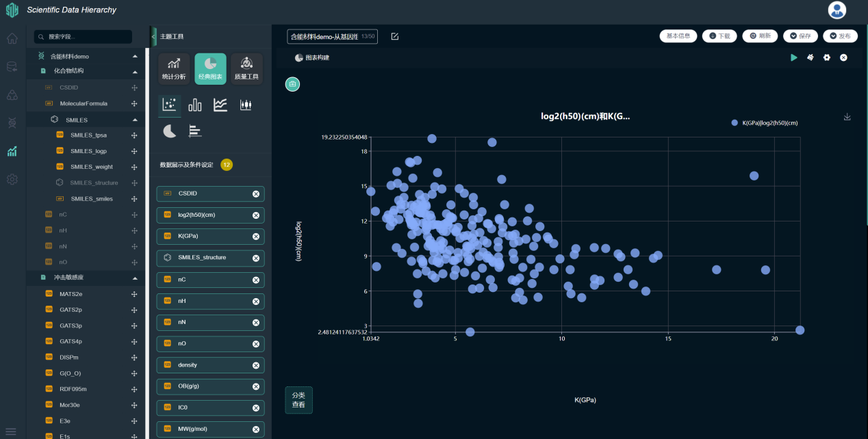This screenshot has height=439, width=868.
Task: Select the line chart type icon
Action: [220, 105]
